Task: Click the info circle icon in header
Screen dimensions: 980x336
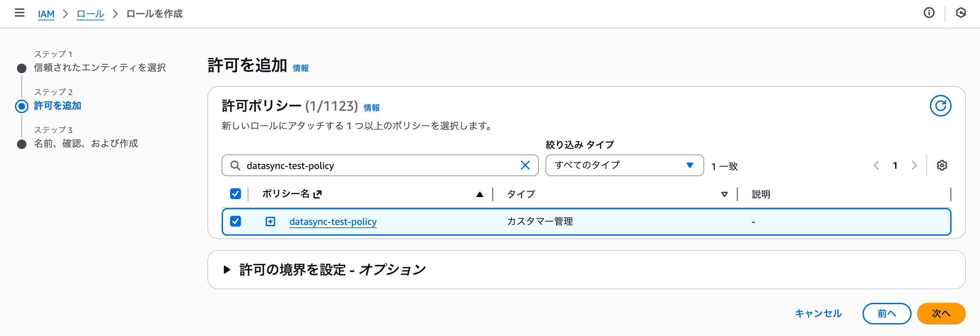Action: (929, 13)
